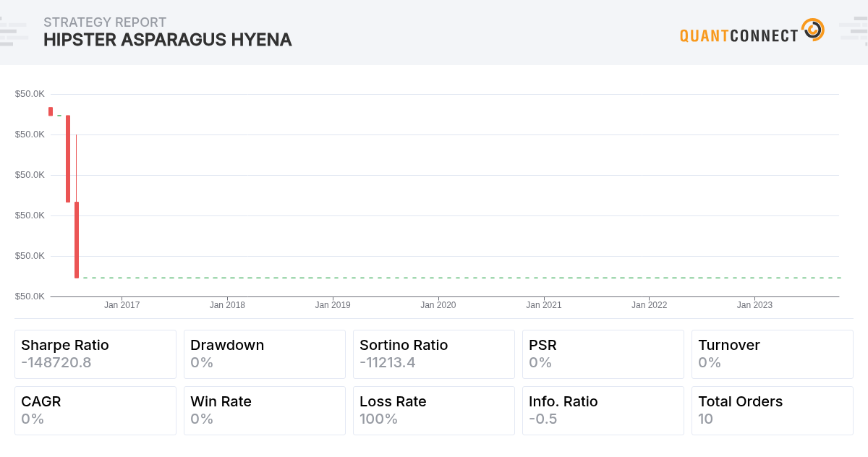Click the Jan 2020 axis label
868x457 pixels.
pyautogui.click(x=438, y=305)
